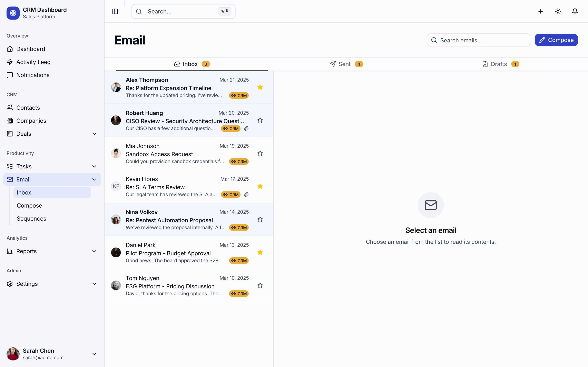Open the Sequences link under Email
The height and width of the screenshot is (367, 588).
point(31,218)
